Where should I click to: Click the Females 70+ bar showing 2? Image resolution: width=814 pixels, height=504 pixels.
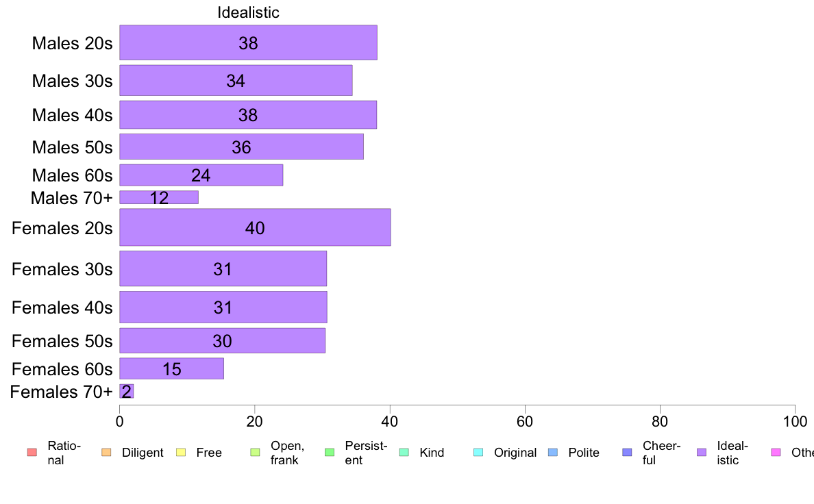[127, 392]
